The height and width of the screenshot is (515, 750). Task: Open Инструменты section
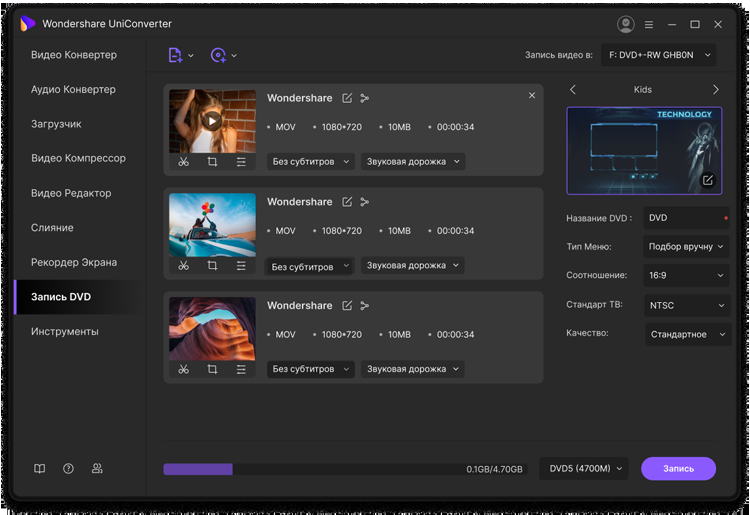point(65,331)
